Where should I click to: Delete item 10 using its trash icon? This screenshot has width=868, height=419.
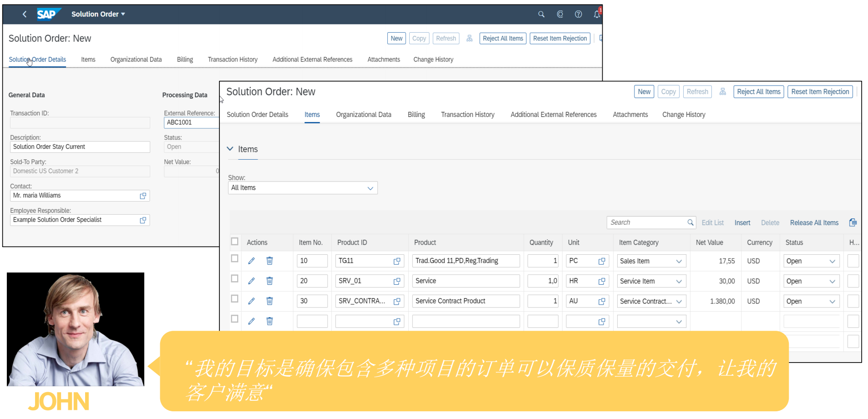coord(269,261)
